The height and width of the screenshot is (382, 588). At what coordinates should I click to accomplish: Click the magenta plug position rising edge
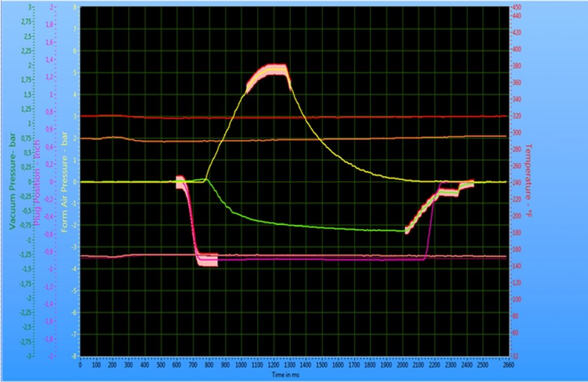[431, 224]
